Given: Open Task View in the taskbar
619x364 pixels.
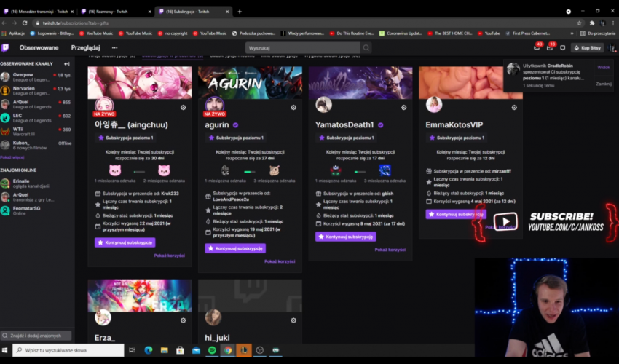Looking at the screenshot, I should [x=132, y=350].
